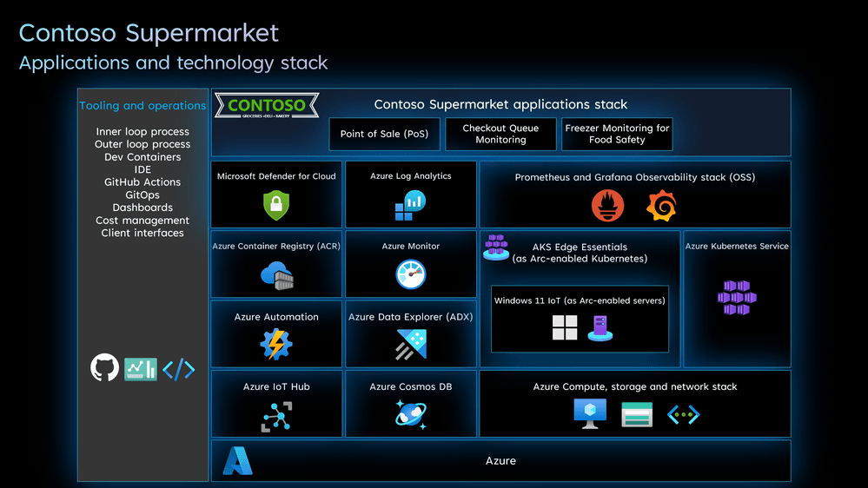Click the Azure logo in bottom bar
Image resolution: width=868 pixels, height=488 pixels.
tap(237, 461)
